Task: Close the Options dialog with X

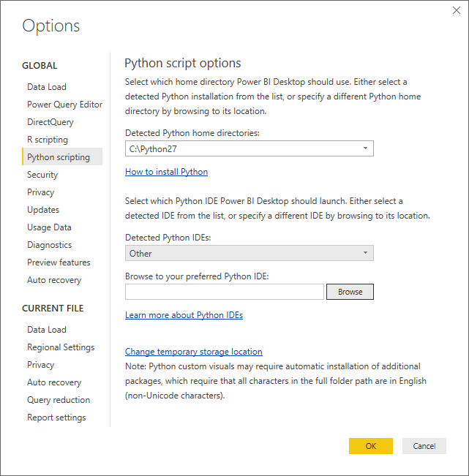Action: (457, 11)
